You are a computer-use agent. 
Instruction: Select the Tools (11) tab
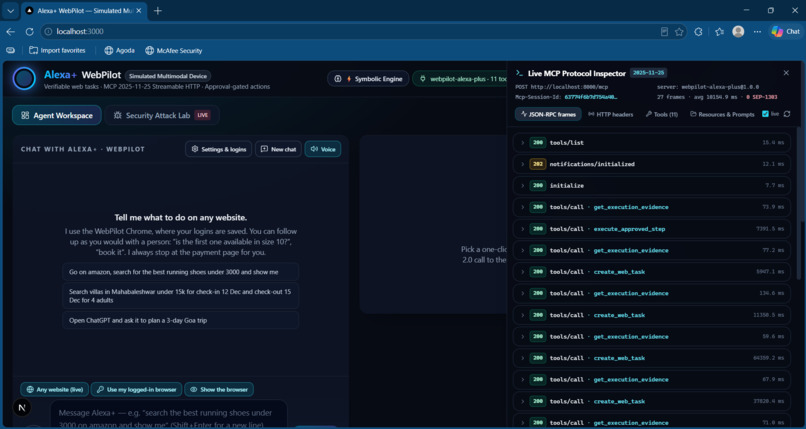(x=662, y=114)
